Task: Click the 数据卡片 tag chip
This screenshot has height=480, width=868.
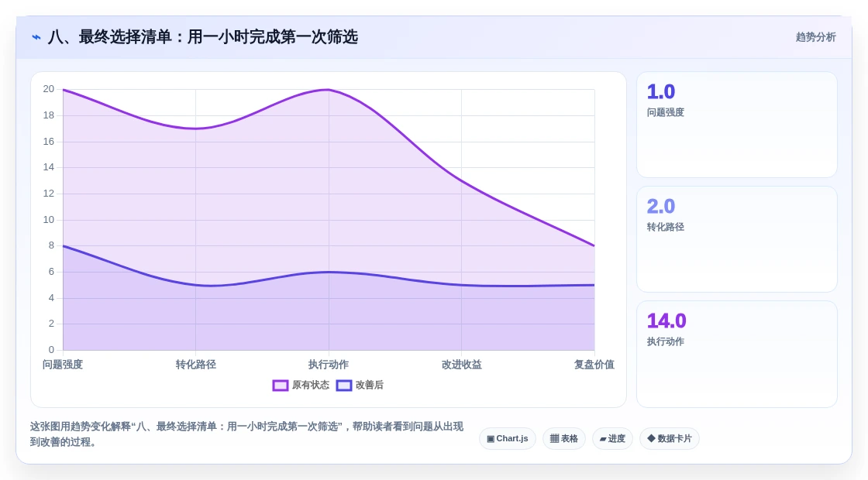Action: coord(670,438)
